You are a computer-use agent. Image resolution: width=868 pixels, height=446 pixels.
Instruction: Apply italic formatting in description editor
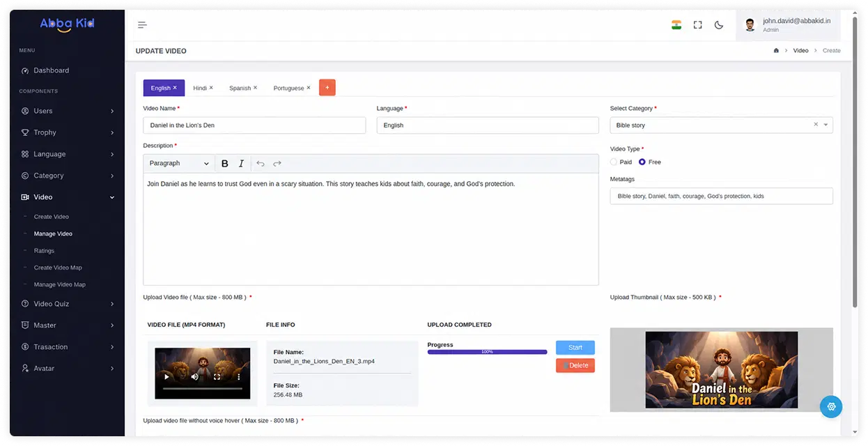click(242, 164)
